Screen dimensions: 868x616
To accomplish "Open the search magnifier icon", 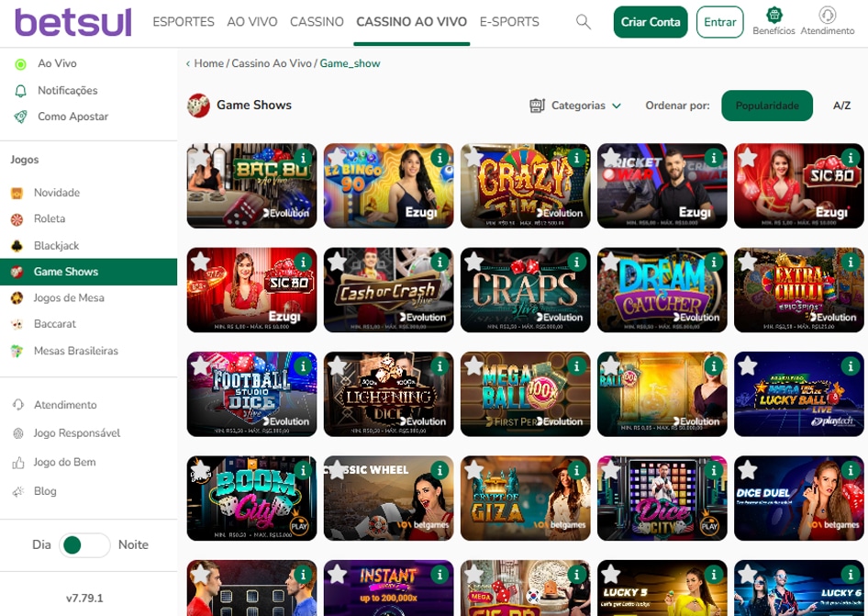I will [583, 22].
